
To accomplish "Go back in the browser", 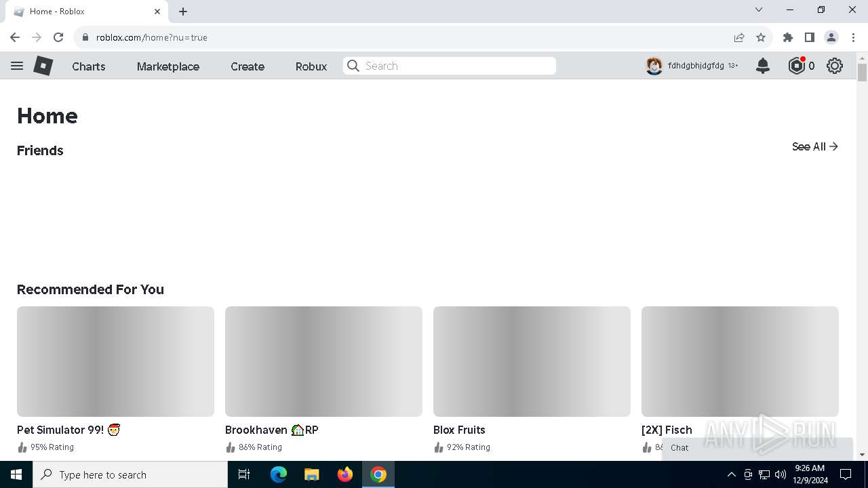I will pyautogui.click(x=15, y=37).
